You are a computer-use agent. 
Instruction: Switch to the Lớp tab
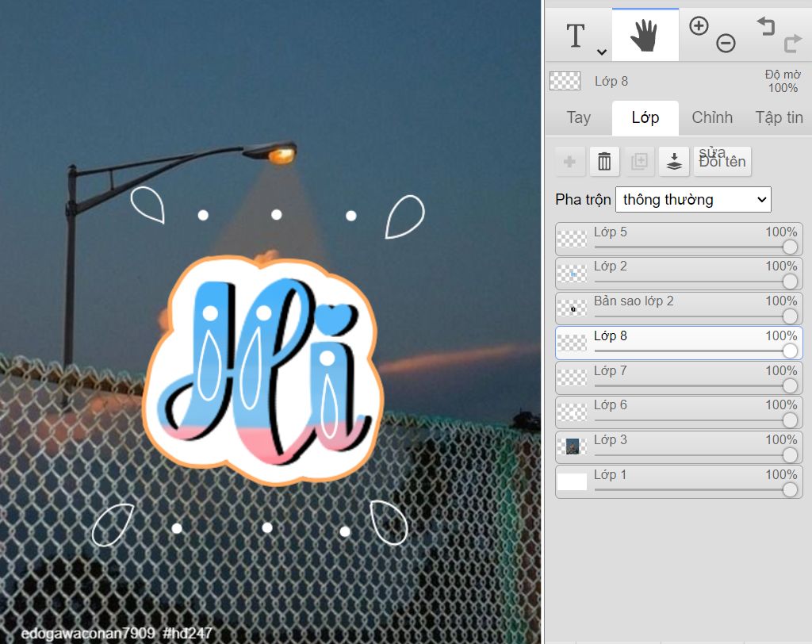pyautogui.click(x=645, y=117)
